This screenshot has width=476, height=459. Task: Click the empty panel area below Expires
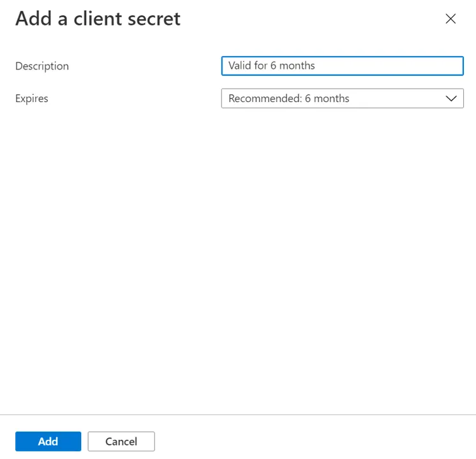(238, 261)
